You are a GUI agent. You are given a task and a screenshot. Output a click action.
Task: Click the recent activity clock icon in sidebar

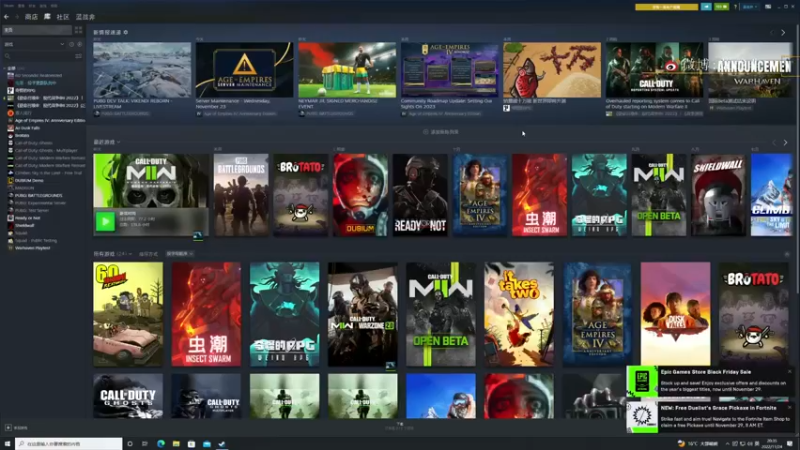[71, 44]
